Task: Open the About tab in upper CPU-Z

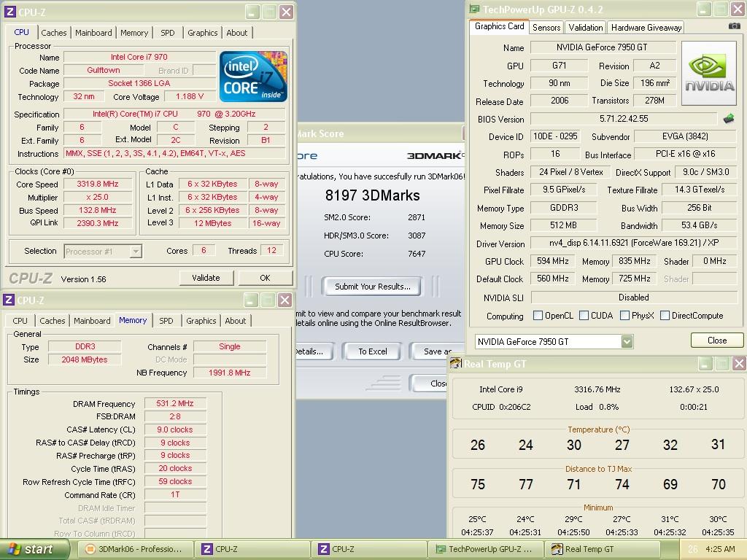Action: 237,33
